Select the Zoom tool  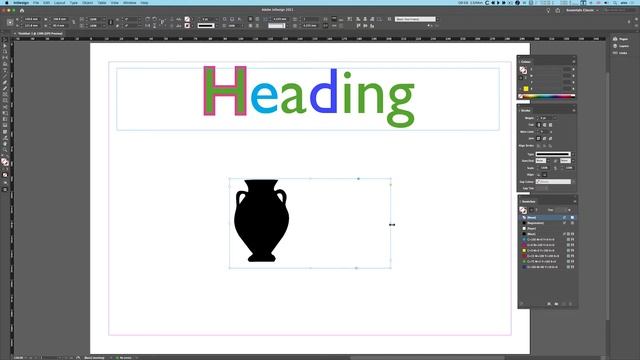click(x=5, y=150)
